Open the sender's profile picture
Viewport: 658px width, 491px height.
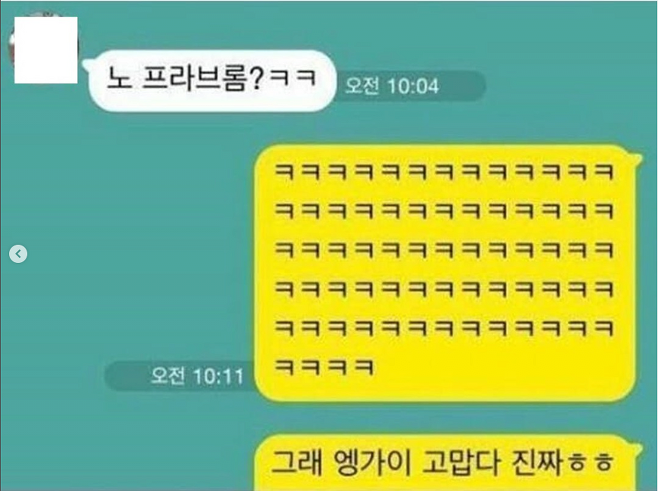pyautogui.click(x=44, y=50)
